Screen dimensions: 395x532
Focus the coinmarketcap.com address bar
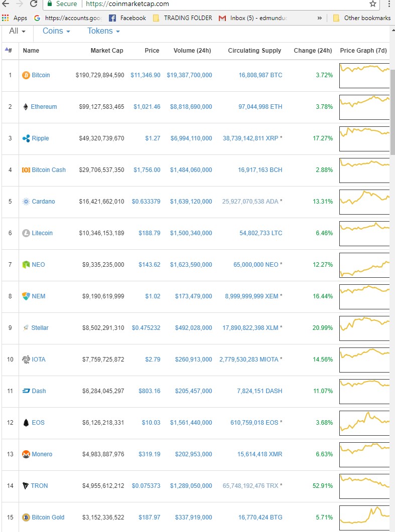(x=204, y=4)
